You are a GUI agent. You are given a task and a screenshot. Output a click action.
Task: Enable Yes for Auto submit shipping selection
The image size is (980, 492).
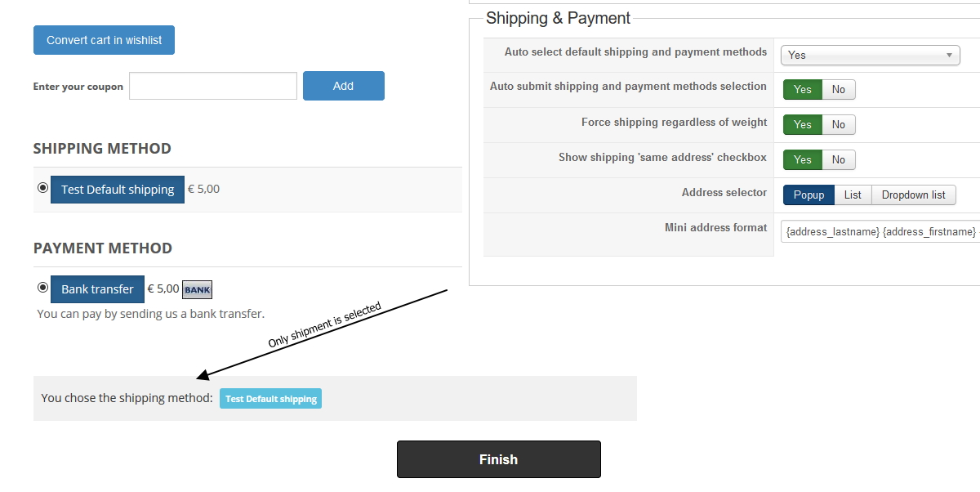(x=802, y=89)
